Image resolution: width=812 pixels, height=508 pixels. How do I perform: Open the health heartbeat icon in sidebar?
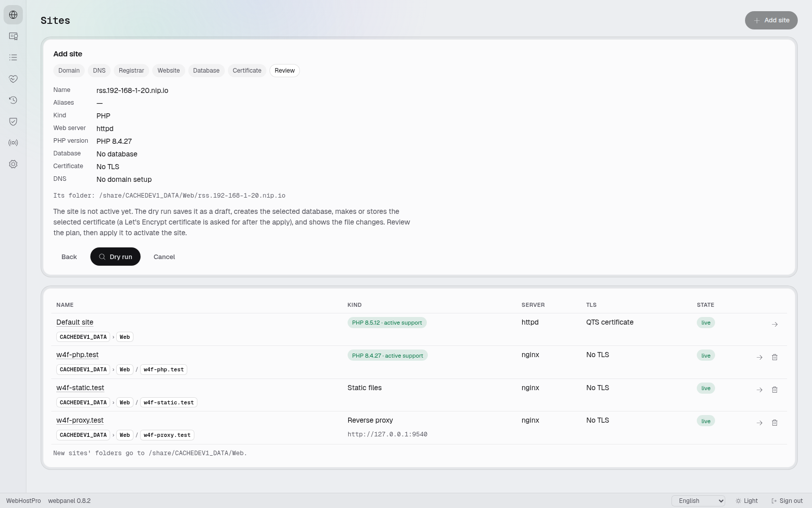pyautogui.click(x=13, y=79)
